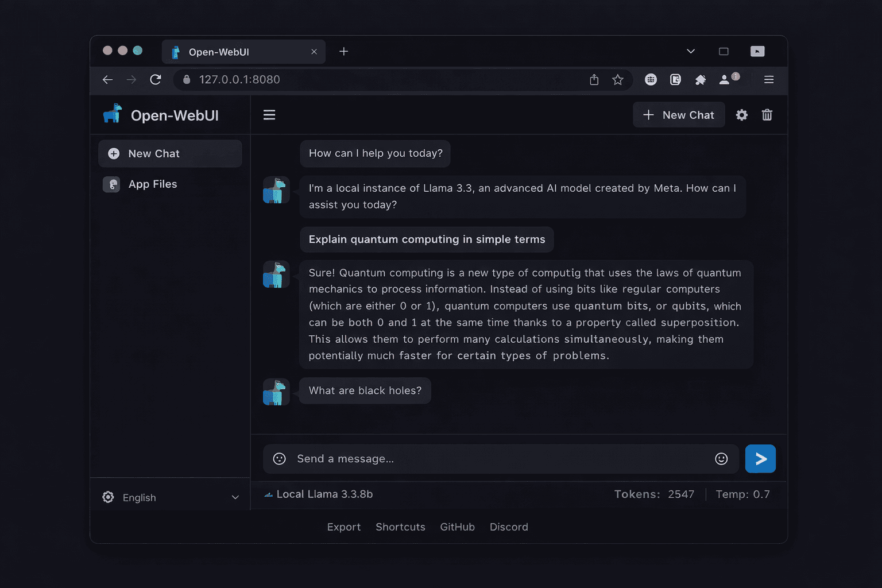
Task: Open the settings gear in the chat header
Action: coord(742,115)
